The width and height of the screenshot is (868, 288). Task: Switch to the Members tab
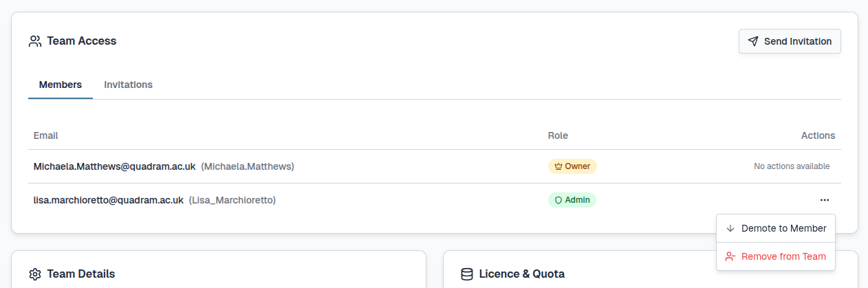click(x=61, y=85)
